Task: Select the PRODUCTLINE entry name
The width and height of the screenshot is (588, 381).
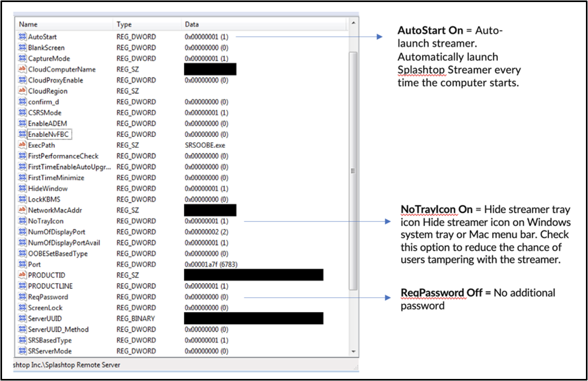Action: click(50, 286)
